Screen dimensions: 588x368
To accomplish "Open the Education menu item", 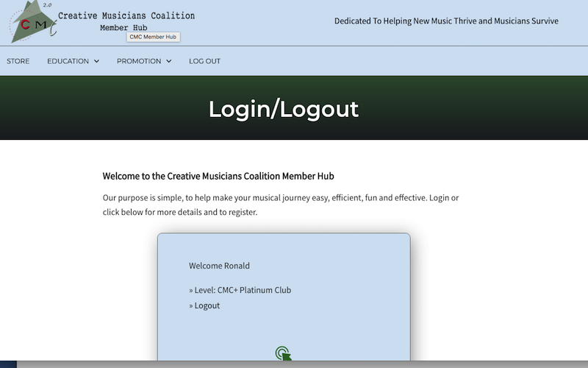I will pos(68,61).
